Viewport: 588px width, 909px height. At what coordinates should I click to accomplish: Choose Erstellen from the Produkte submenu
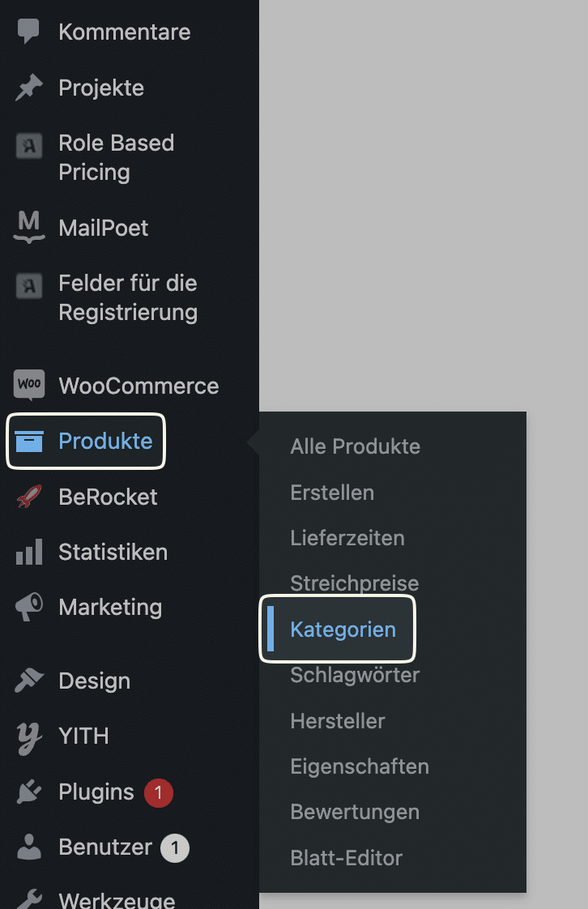point(332,493)
